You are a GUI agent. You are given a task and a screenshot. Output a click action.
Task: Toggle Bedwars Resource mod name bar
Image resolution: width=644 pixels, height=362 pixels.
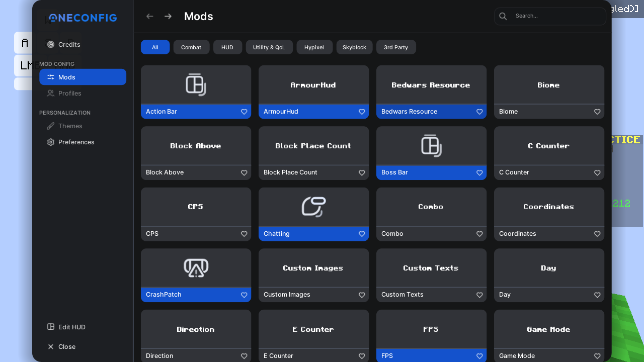click(431, 112)
